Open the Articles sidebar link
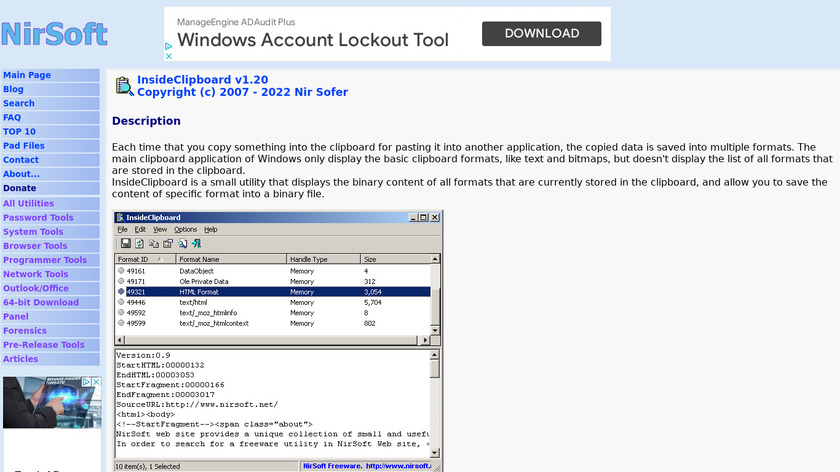Viewport: 840px width, 472px height. click(x=20, y=359)
